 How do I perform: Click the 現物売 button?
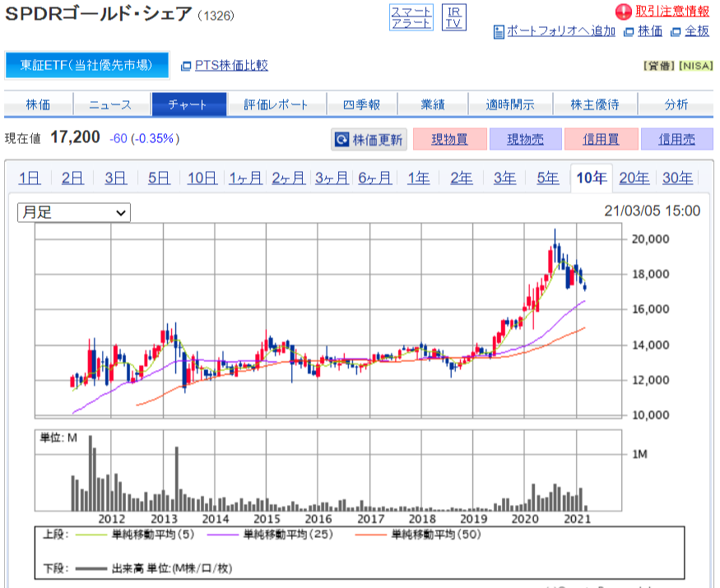click(525, 139)
